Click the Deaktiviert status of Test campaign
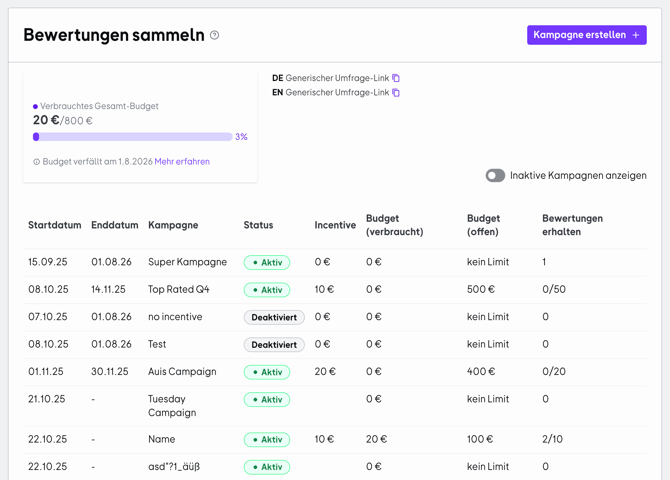 274,345
